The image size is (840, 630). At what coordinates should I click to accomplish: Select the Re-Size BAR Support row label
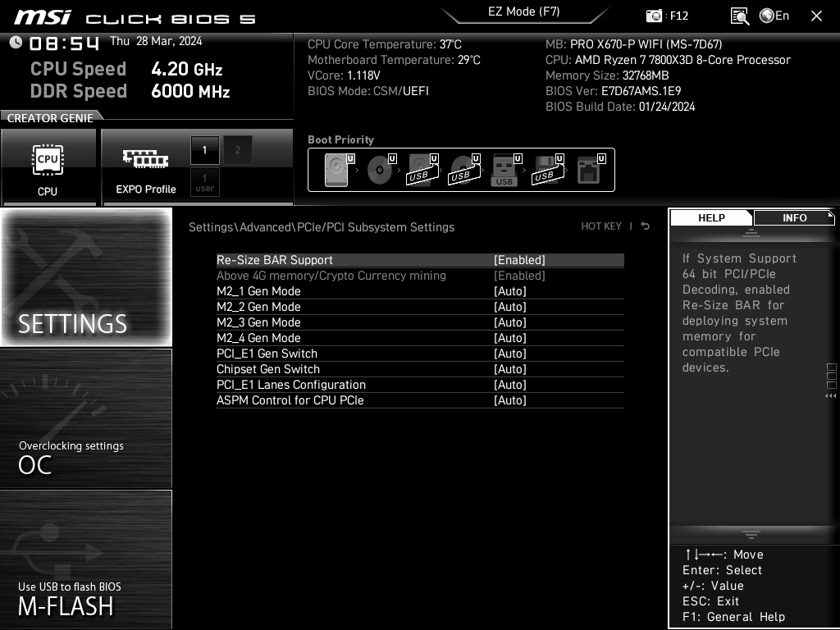pos(274,260)
